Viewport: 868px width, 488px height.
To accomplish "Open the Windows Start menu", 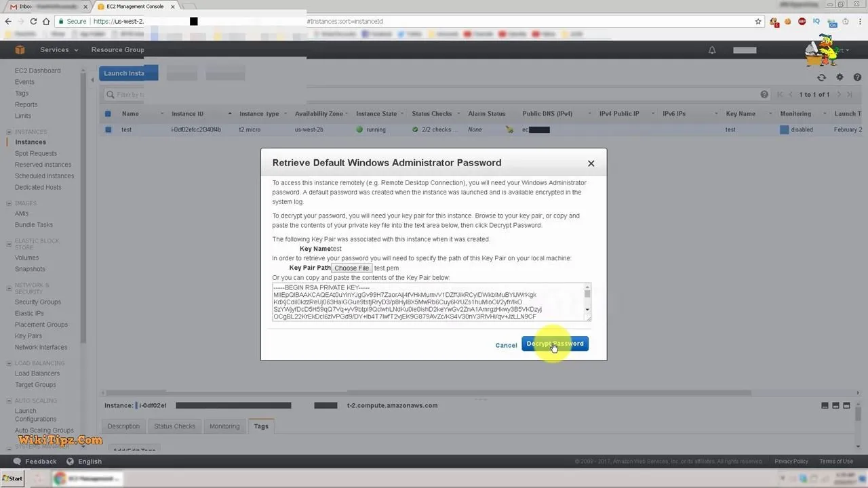I will [12, 479].
